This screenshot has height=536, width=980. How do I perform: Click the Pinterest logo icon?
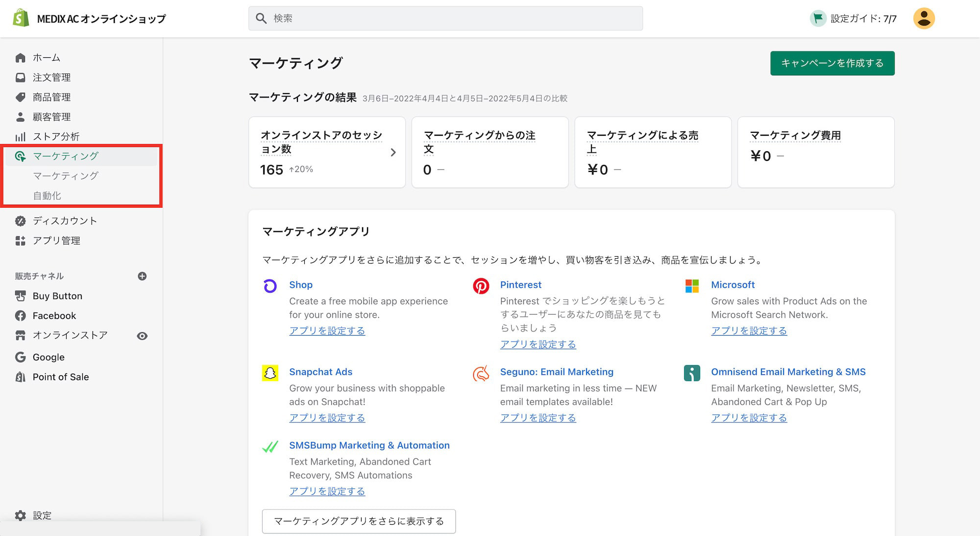pos(481,286)
